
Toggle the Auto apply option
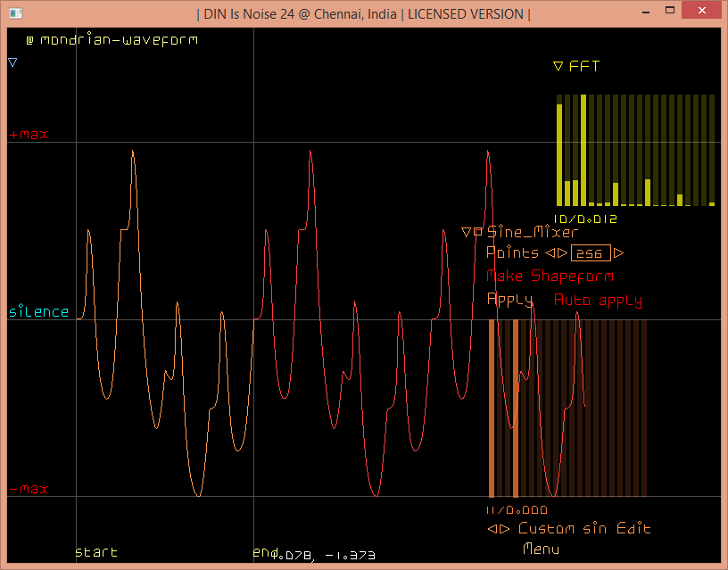[598, 301]
